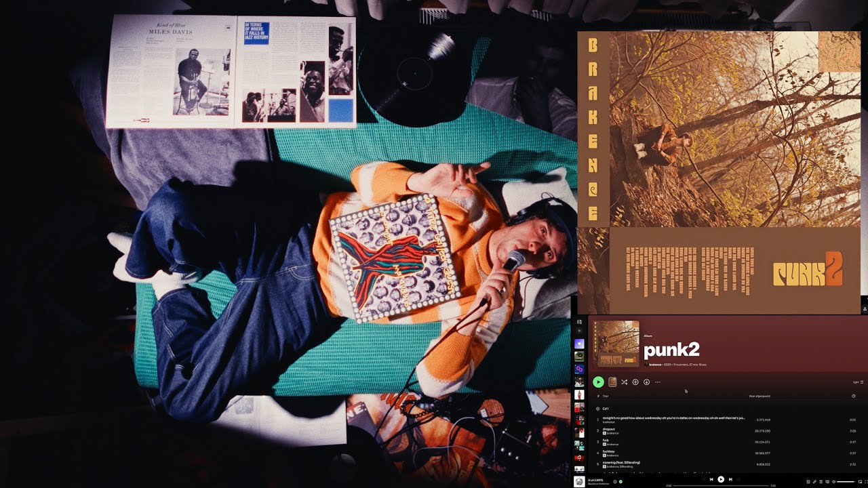Open the blue link-icon playlist in sidebar
This screenshot has height=488, width=868.
[x=579, y=369]
